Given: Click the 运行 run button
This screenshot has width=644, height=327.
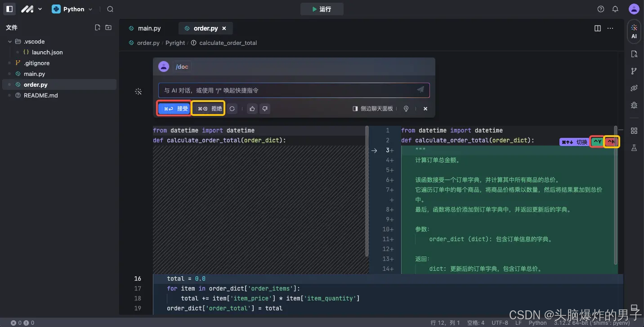Looking at the screenshot, I should [x=322, y=9].
